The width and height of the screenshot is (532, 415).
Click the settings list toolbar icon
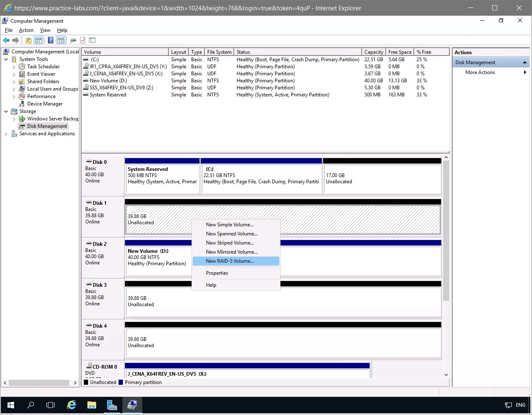92,40
